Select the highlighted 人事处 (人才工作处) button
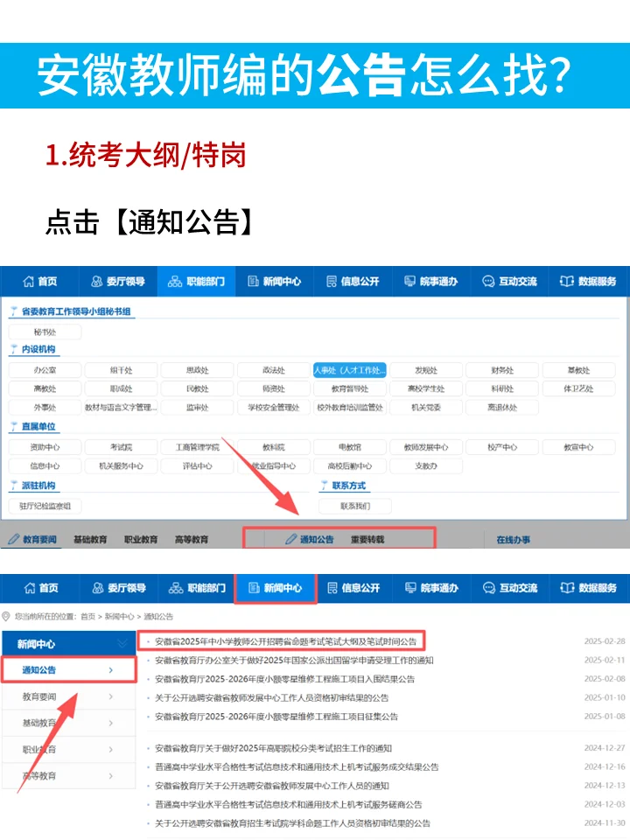Screen dimensions: 630x840 (350, 370)
